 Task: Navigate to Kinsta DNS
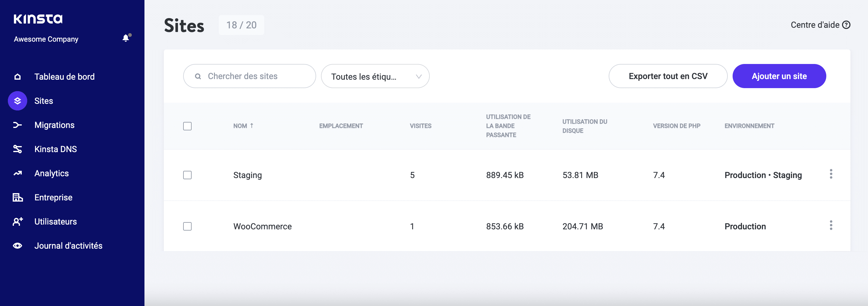pos(56,149)
